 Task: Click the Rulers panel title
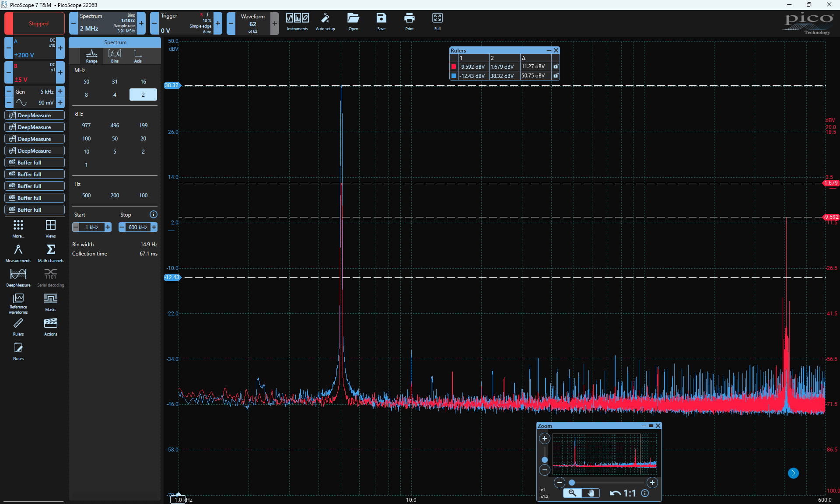(458, 50)
